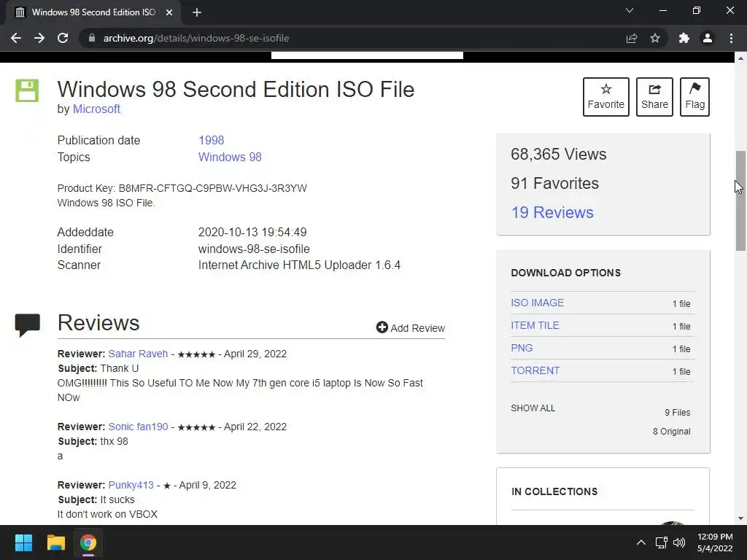View site info via the padlock icon

(x=92, y=38)
